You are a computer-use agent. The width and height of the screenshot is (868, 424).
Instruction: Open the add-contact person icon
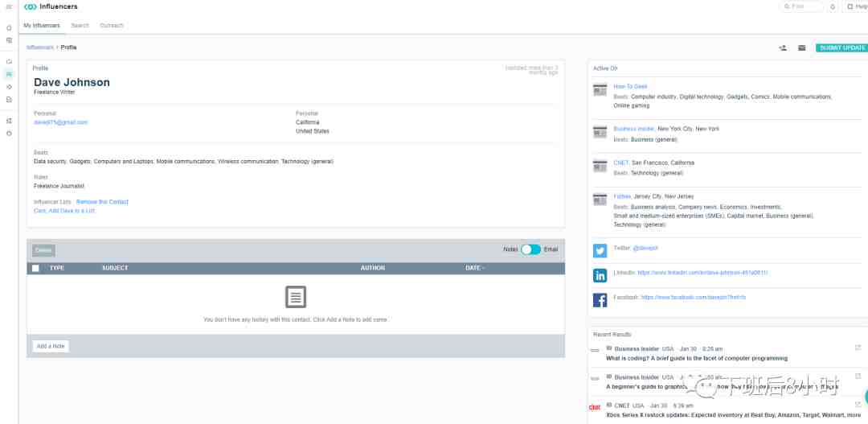point(783,48)
